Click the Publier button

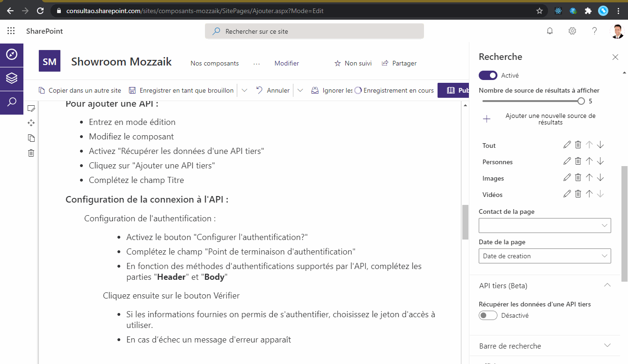pos(453,90)
